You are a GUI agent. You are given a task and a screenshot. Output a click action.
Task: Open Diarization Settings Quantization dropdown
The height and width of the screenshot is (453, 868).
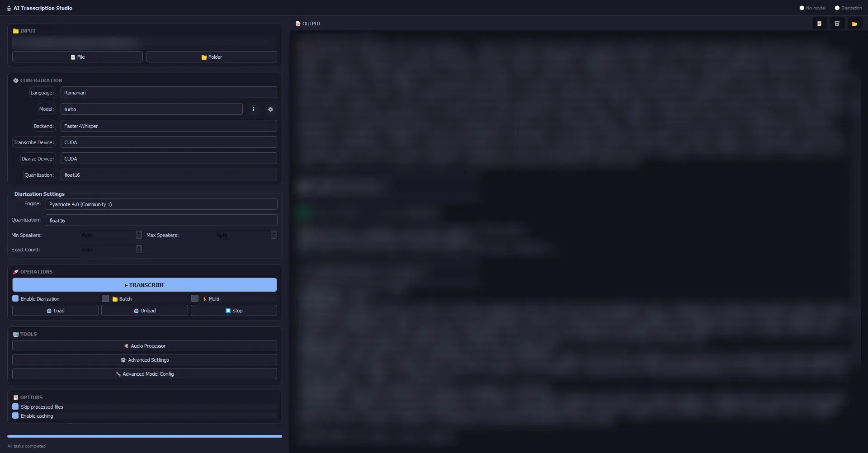(x=161, y=221)
